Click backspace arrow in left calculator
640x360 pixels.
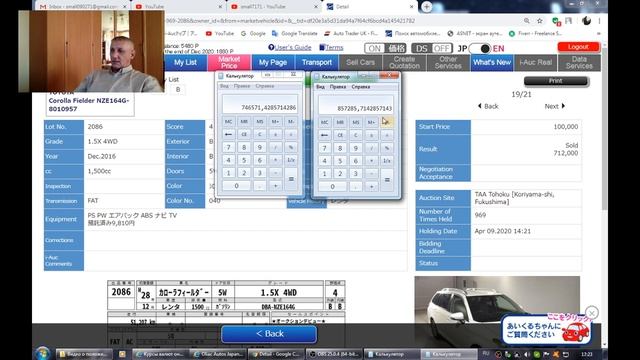(x=229, y=134)
